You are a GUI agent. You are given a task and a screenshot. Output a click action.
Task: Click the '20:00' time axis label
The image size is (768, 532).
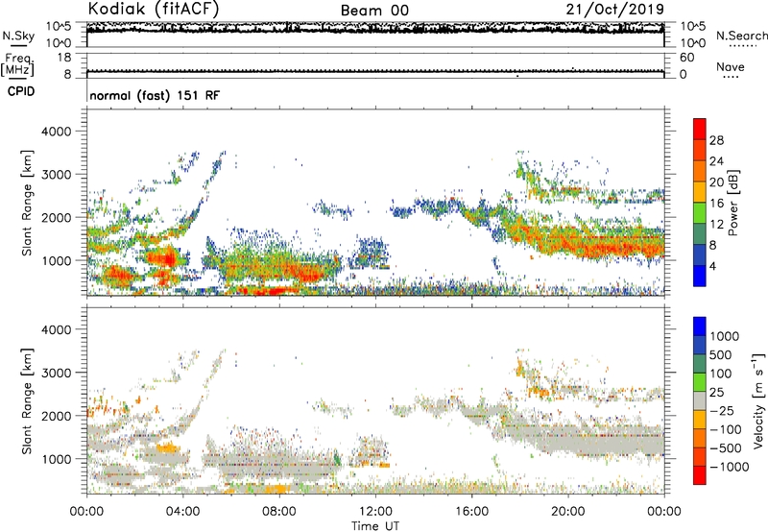[x=568, y=512]
